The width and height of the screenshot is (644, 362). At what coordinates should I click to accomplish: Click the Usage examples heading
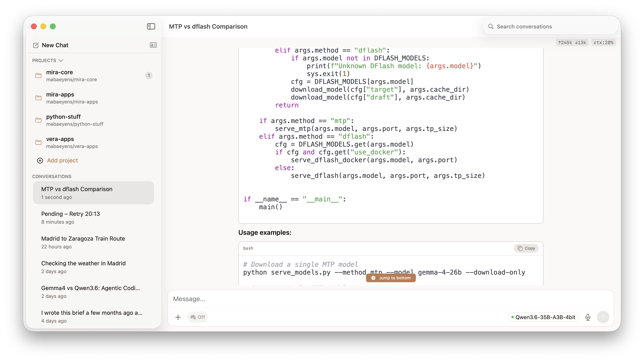pos(265,232)
